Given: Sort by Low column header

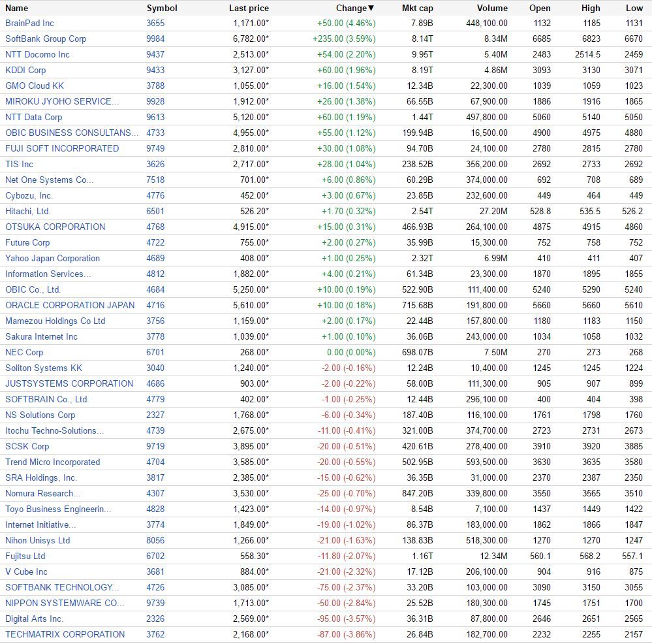Looking at the screenshot, I should click(634, 8).
